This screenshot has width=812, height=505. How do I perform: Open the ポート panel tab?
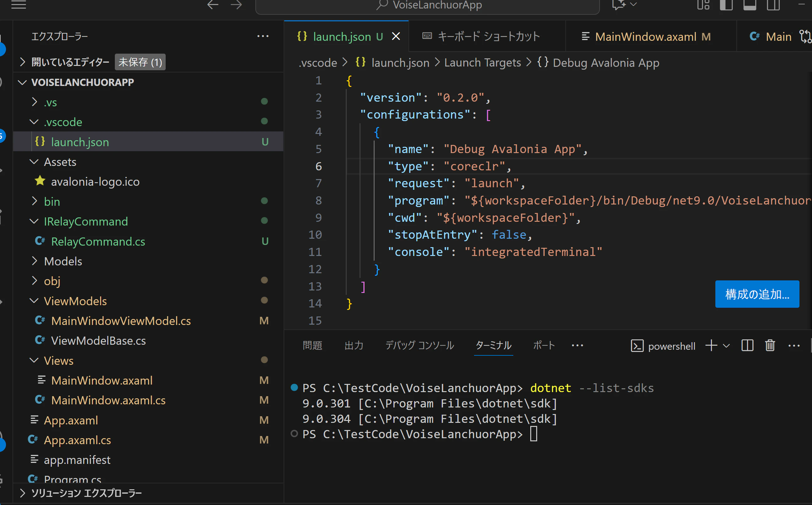[544, 345]
